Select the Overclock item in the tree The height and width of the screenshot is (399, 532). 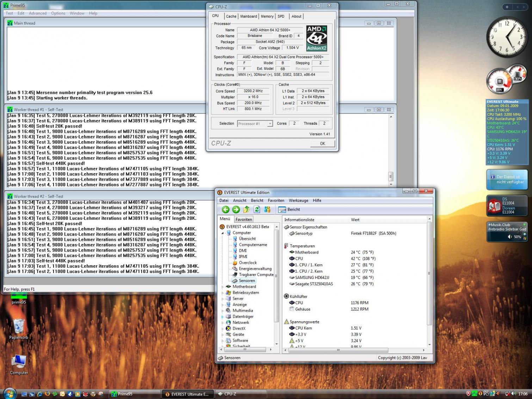pyautogui.click(x=248, y=263)
